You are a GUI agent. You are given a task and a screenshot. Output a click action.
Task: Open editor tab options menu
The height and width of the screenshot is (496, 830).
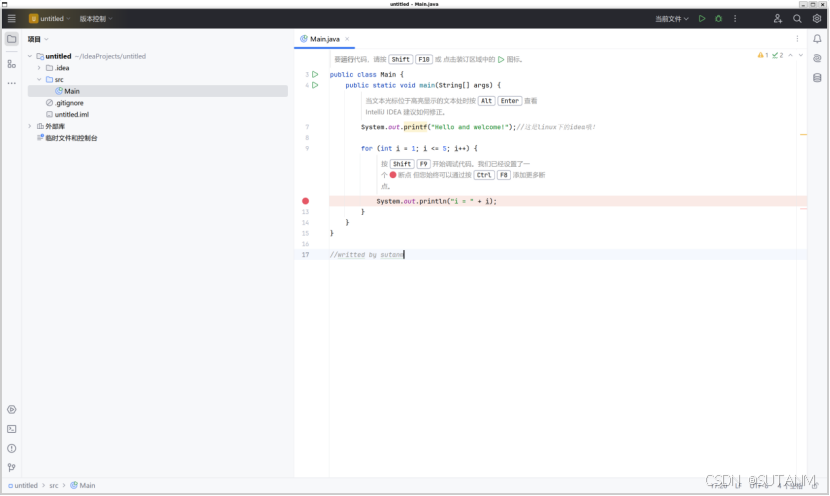pyautogui.click(x=797, y=39)
